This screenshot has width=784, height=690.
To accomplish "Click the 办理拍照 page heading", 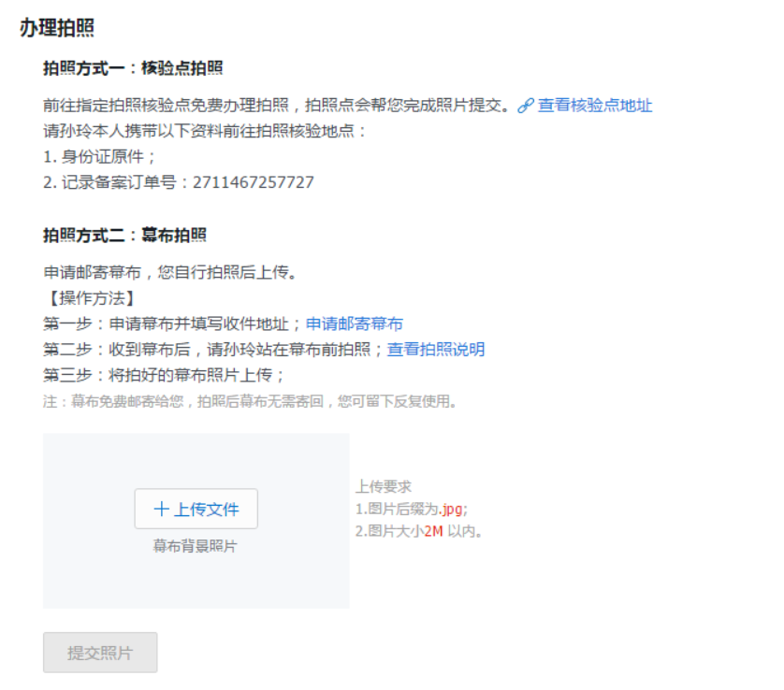I will coord(57,28).
